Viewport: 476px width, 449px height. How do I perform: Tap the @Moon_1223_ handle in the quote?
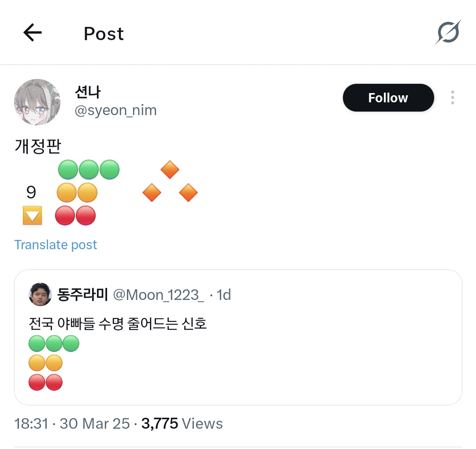point(158,295)
